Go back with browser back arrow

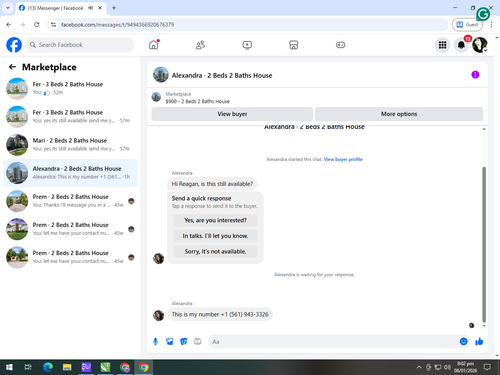point(9,24)
